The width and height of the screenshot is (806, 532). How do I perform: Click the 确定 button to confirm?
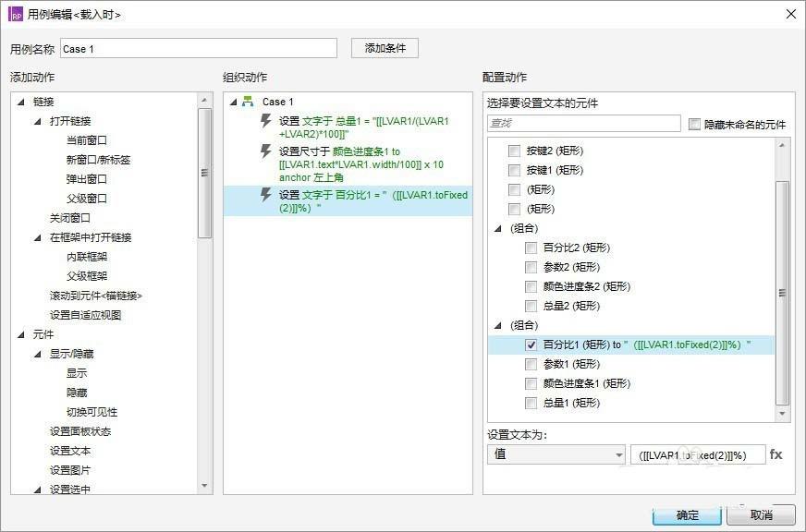coord(686,515)
